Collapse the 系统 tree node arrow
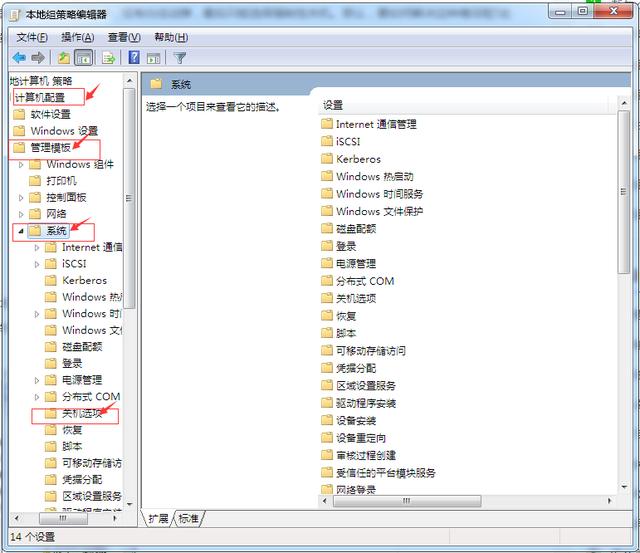The width and height of the screenshot is (640, 553). pos(22,231)
